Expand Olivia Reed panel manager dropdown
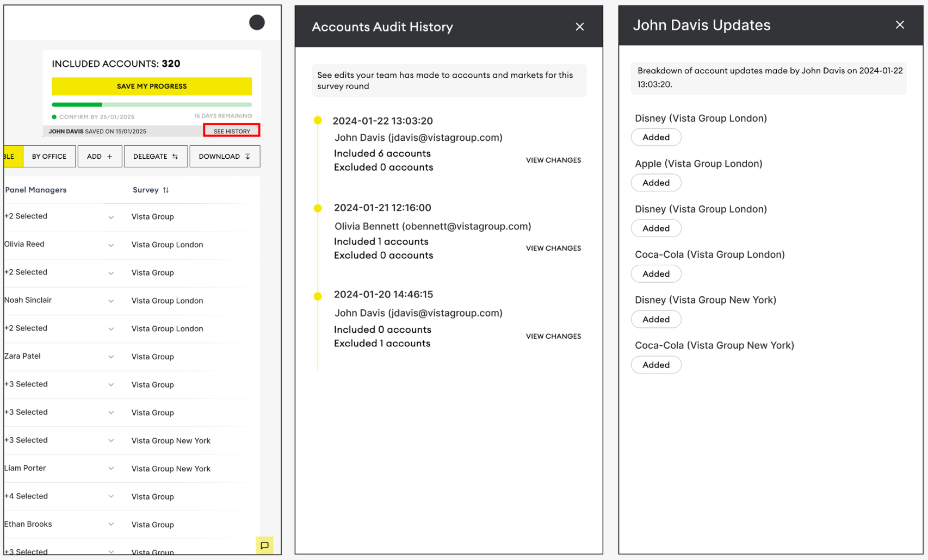Viewport: 928px width, 560px height. point(111,245)
